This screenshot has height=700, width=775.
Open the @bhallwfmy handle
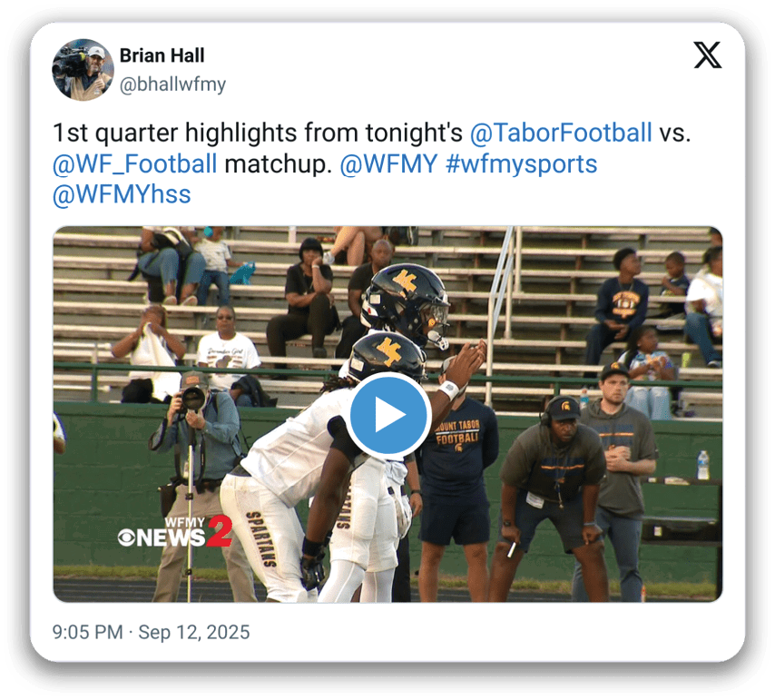pos(172,84)
